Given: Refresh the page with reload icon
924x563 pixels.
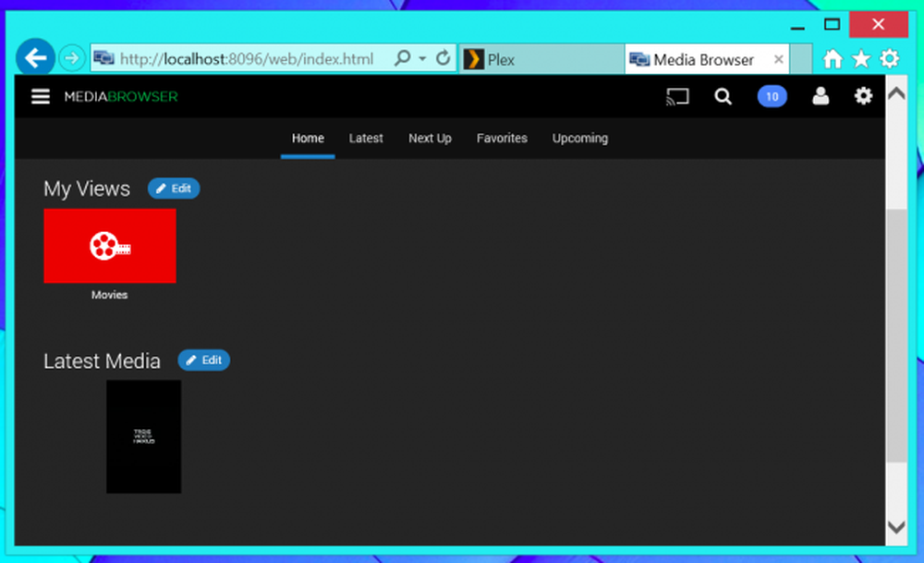Looking at the screenshot, I should [x=444, y=57].
